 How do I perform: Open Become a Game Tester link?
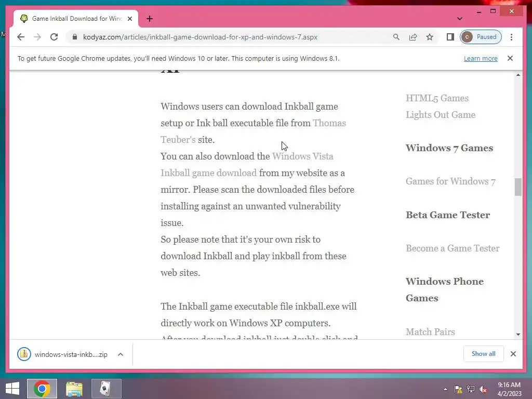click(x=453, y=248)
